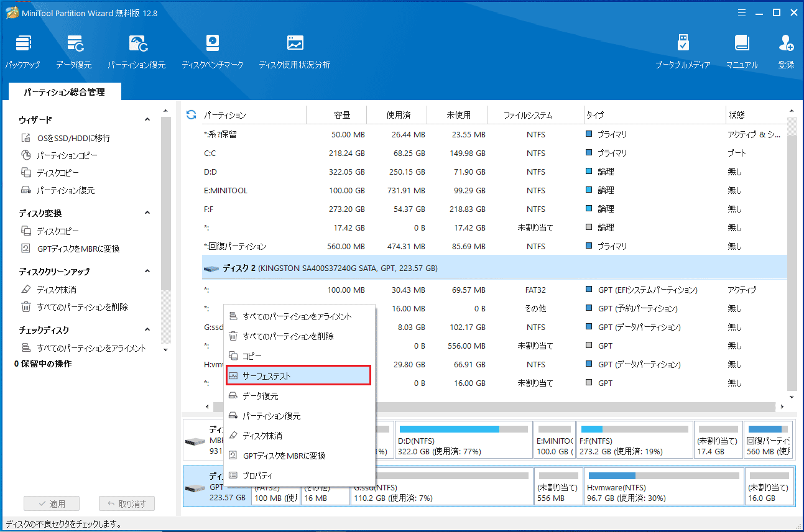Select the *:回復パーティション row
The width and height of the screenshot is (804, 532).
tap(494, 246)
